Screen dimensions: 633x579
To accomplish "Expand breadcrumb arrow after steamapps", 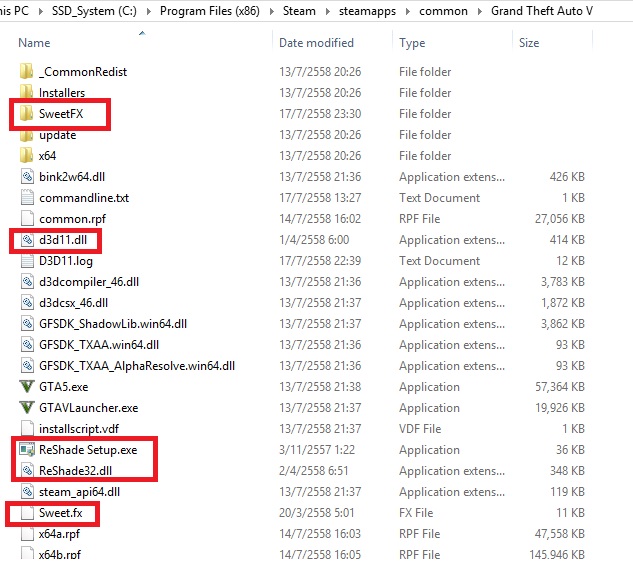I will pos(408,11).
